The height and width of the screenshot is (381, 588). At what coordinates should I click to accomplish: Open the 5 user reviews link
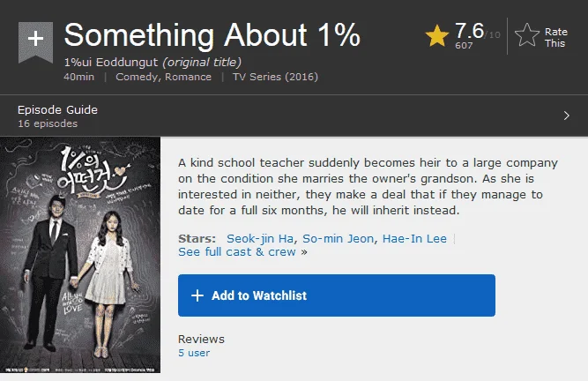tap(194, 353)
